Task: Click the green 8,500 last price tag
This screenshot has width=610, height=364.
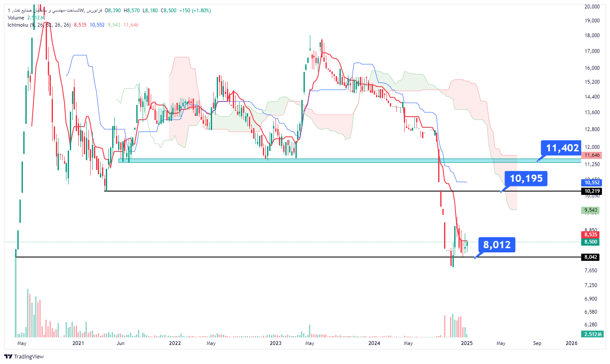Action: [x=591, y=242]
